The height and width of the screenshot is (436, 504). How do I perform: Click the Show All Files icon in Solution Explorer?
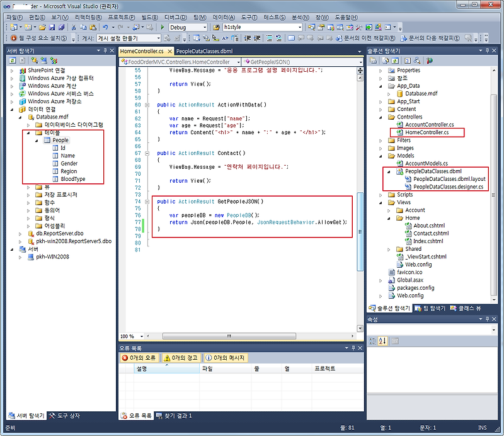tap(386, 60)
